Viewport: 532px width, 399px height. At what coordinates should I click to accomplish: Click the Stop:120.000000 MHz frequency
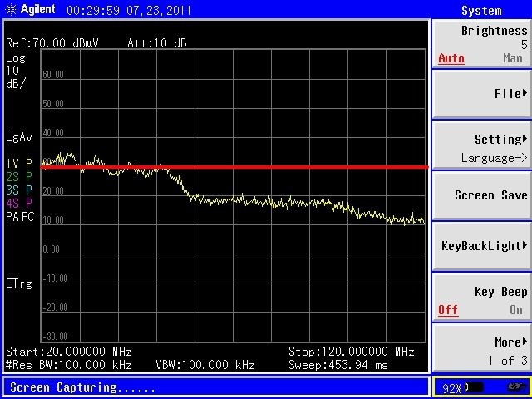351,351
